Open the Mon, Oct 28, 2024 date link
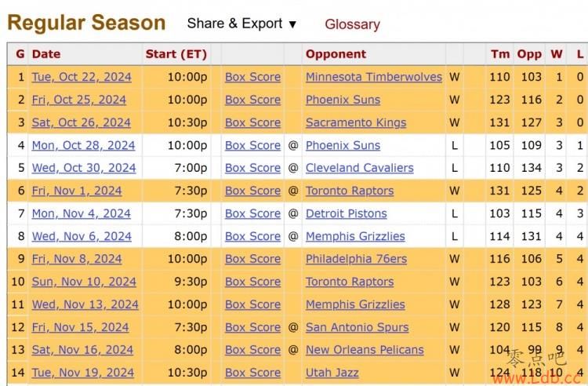588x386 pixels. point(83,145)
